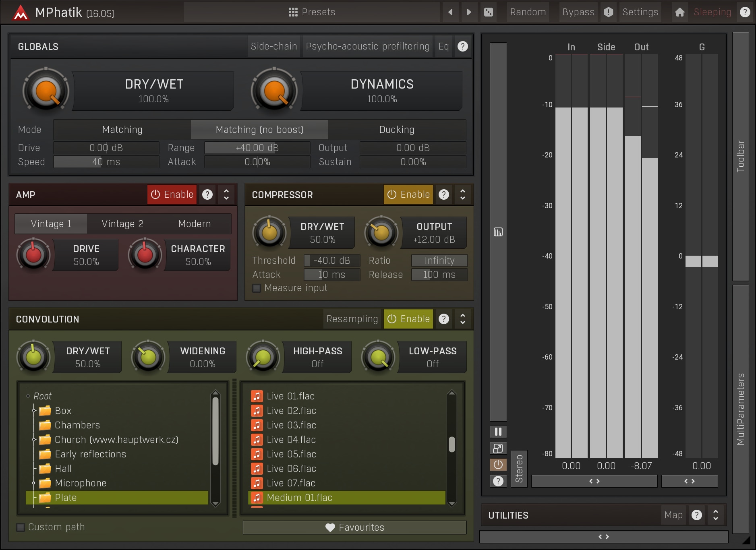Open the Globals section help icon

pyautogui.click(x=463, y=46)
